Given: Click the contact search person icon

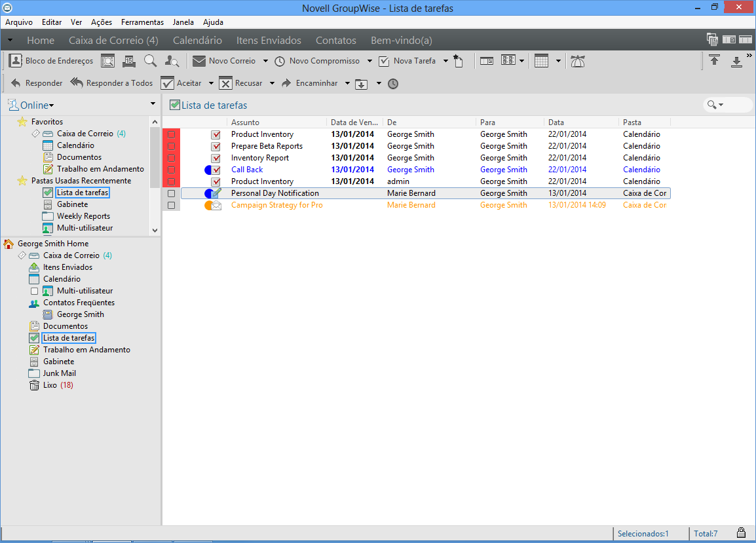Looking at the screenshot, I should pos(172,61).
